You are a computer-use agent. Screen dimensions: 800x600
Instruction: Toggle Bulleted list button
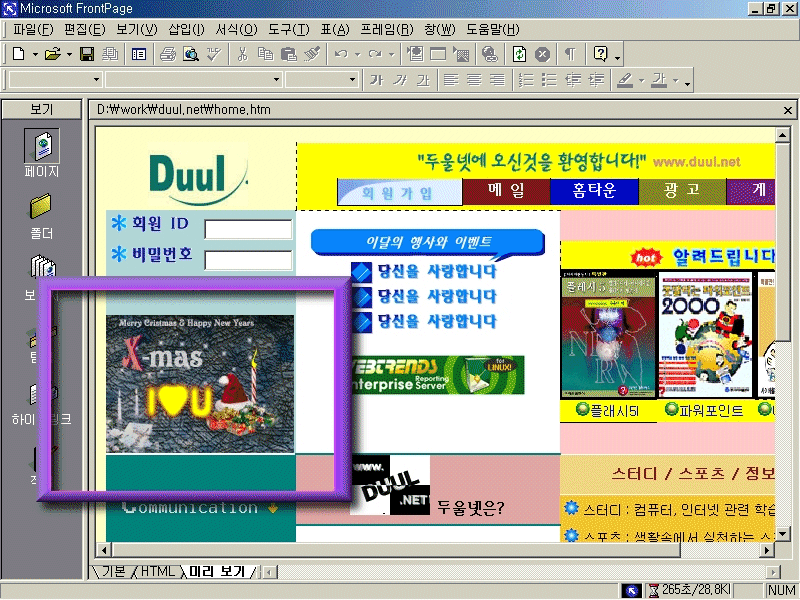coord(549,80)
